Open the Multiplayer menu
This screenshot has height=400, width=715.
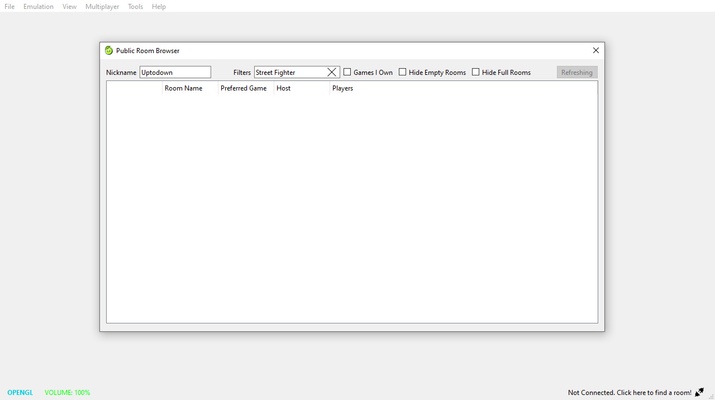pyautogui.click(x=102, y=6)
